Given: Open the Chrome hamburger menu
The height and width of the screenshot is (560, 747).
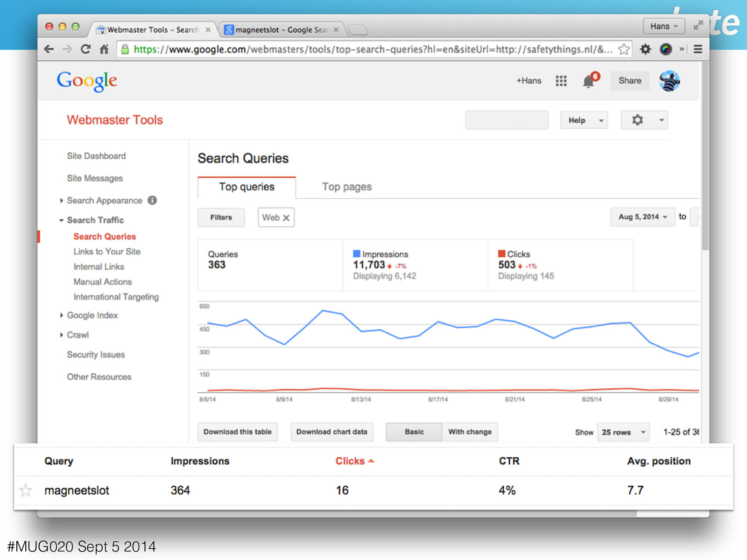Looking at the screenshot, I should click(x=698, y=49).
